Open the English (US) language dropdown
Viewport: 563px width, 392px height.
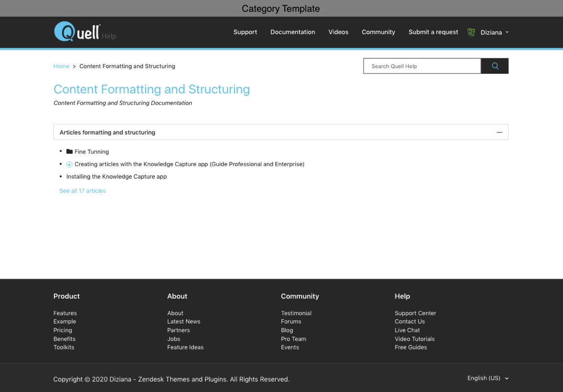(x=488, y=378)
